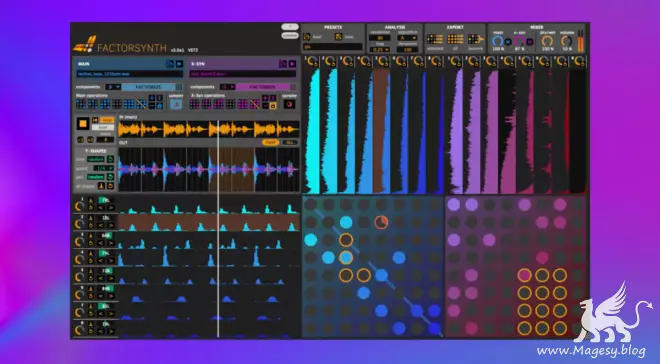Click the brown highlighted component 2 activation lane

209,223
